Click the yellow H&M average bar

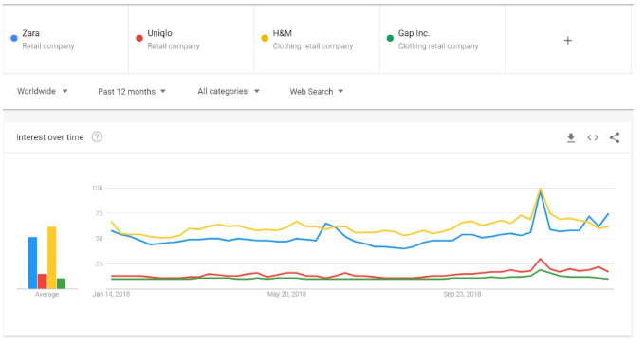[x=52, y=258]
